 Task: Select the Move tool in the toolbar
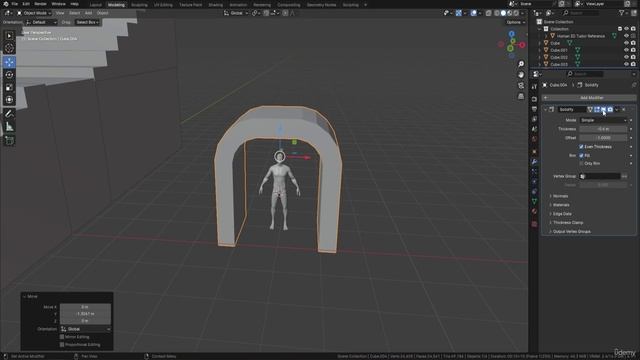(x=9, y=62)
